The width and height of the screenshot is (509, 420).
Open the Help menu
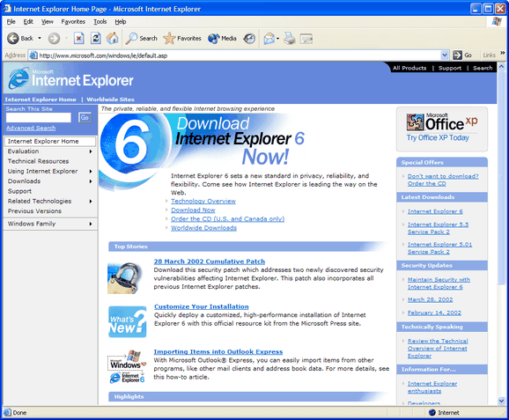pos(121,22)
